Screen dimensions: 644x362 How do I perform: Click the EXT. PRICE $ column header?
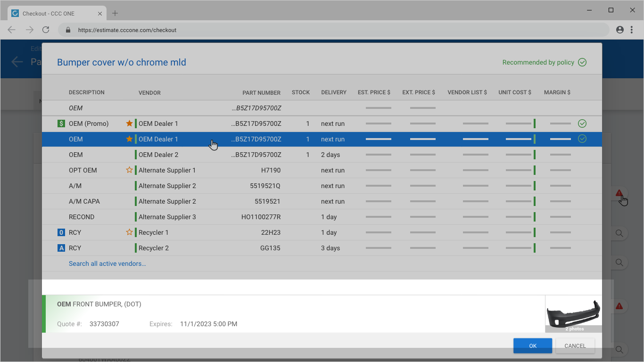coord(419,92)
